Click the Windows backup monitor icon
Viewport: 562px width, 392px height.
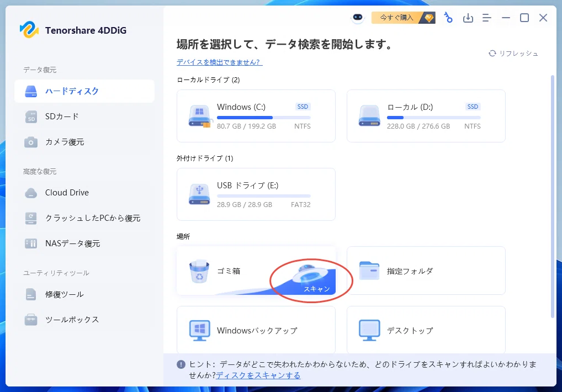pos(200,330)
